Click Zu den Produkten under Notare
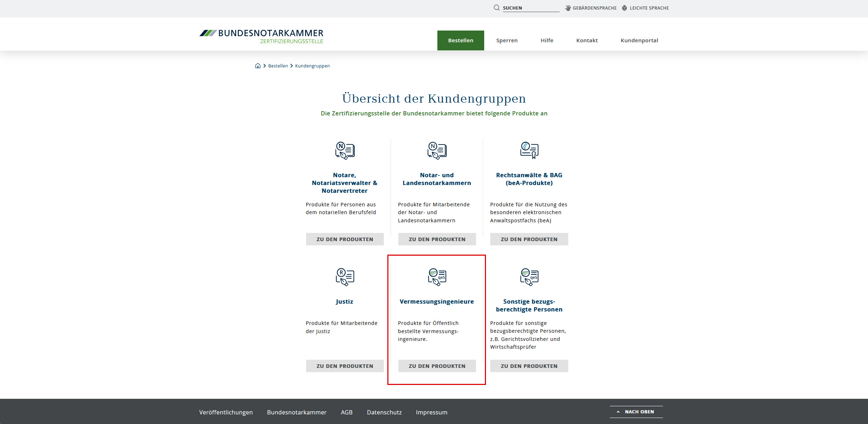This screenshot has width=868, height=424. click(x=345, y=239)
